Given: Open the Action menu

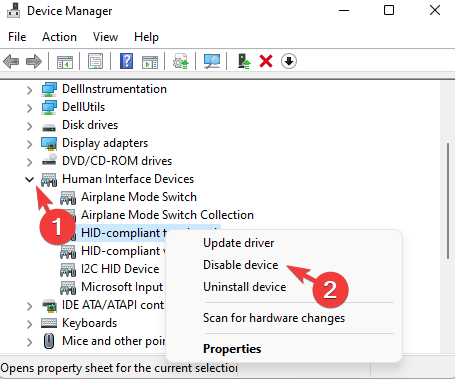Looking at the screenshot, I should (x=59, y=37).
